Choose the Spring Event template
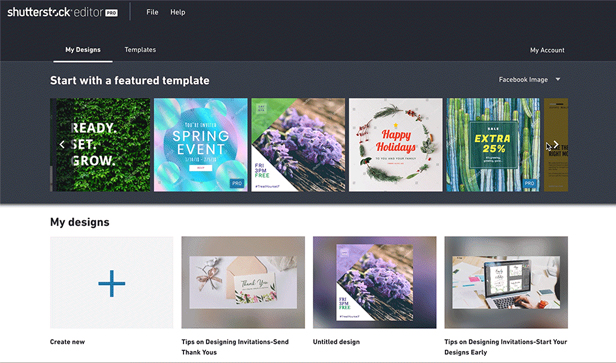The image size is (616, 363). click(x=200, y=145)
